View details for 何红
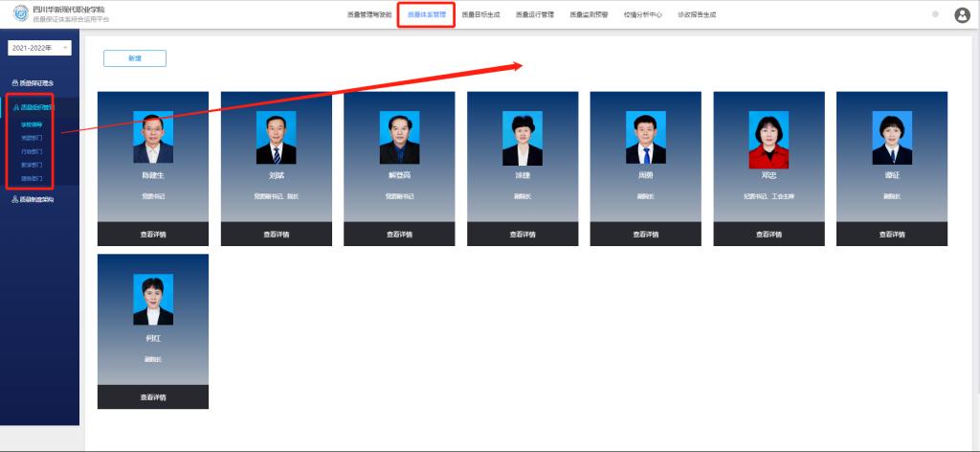980x452 pixels. point(153,396)
